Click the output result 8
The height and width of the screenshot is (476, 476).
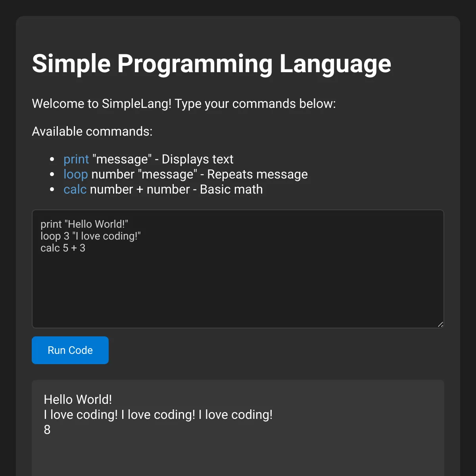point(47,430)
